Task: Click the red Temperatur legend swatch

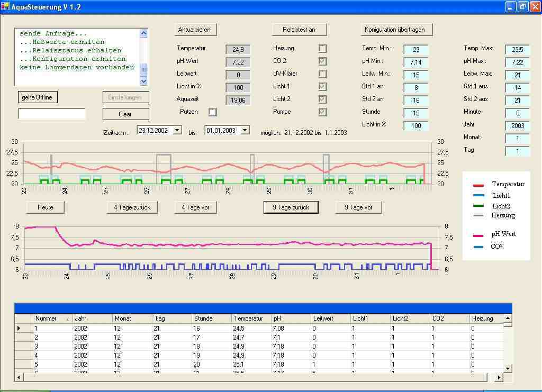Action: 478,185
